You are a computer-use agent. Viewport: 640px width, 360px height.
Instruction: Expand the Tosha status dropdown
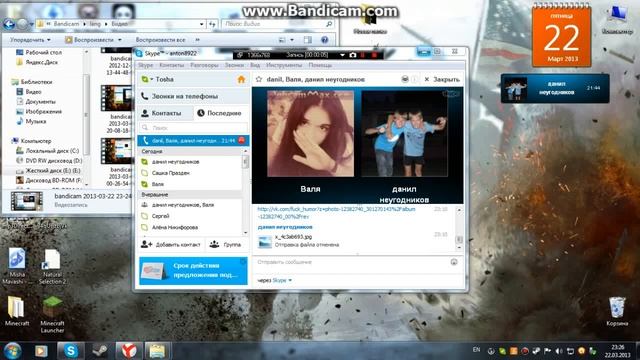tap(151, 79)
